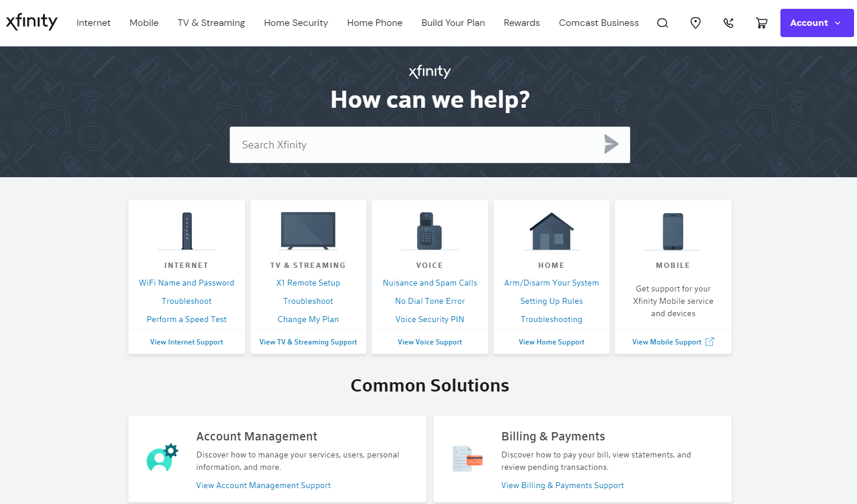The width and height of the screenshot is (857, 504).
Task: Click the Account Management gear-person icon
Action: (x=162, y=457)
